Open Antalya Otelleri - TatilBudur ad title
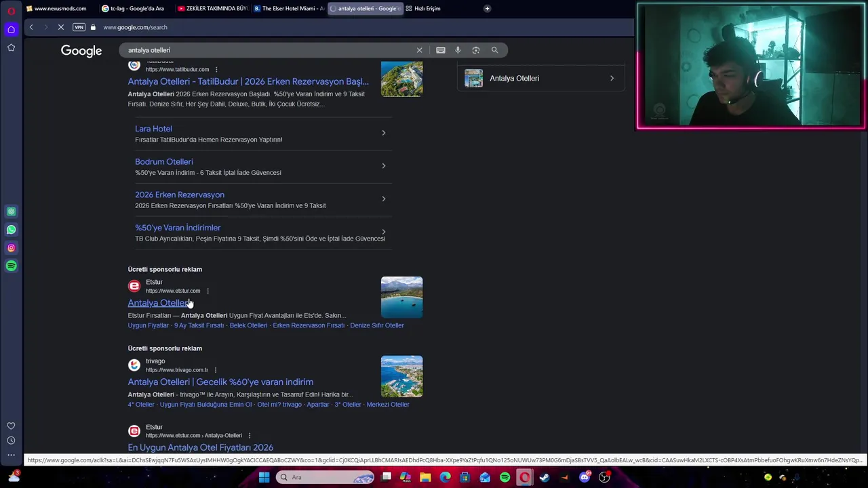Image resolution: width=868 pixels, height=488 pixels. click(248, 81)
